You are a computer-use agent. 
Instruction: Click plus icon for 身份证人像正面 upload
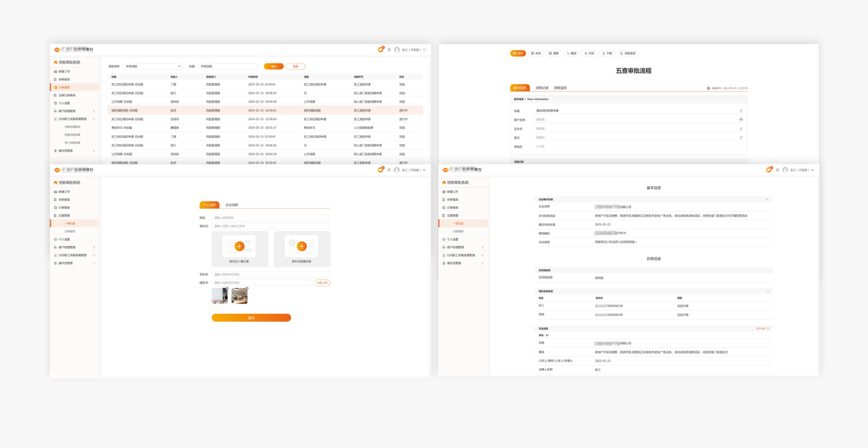point(239,246)
